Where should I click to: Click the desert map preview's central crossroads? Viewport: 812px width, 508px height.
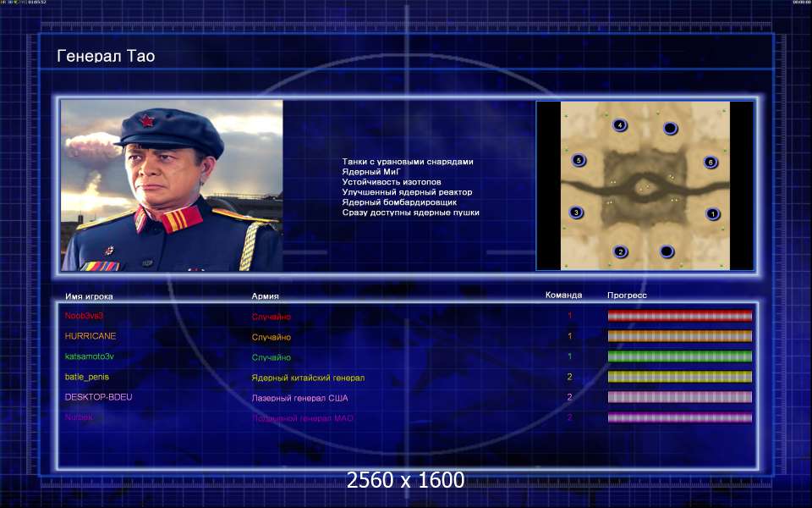coord(645,188)
